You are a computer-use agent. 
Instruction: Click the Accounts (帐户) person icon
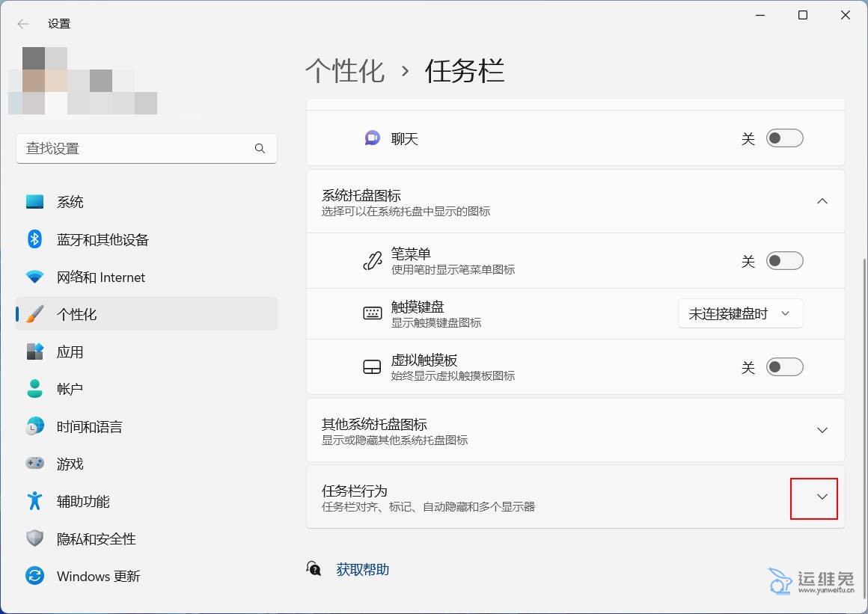pos(34,389)
